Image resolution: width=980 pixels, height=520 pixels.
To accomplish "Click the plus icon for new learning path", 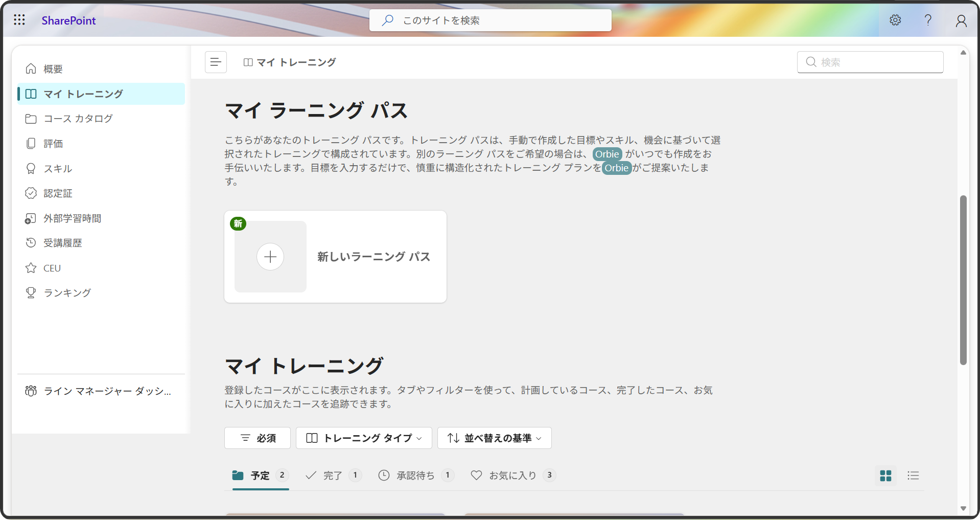I will (270, 257).
